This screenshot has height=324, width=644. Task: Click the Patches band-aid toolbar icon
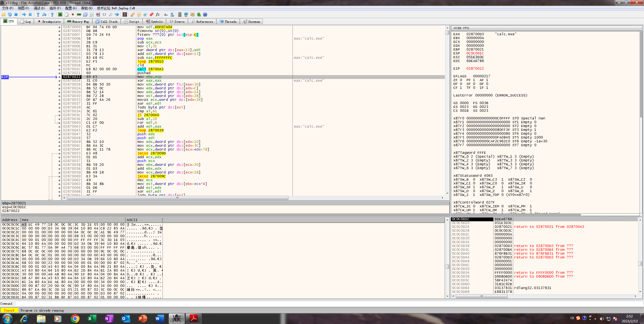(x=133, y=14)
